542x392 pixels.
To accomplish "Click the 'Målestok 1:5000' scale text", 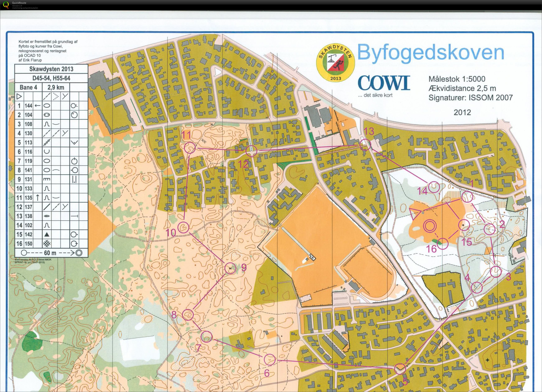I will tap(457, 79).
